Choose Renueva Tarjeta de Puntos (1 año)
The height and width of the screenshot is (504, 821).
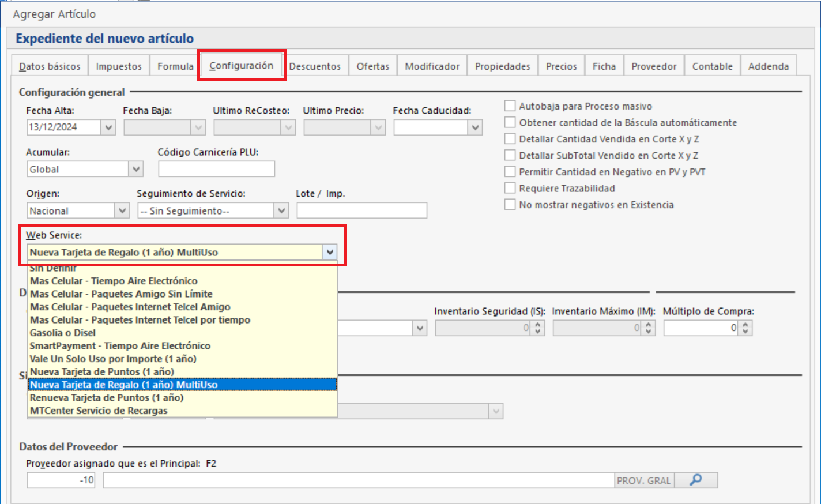click(182, 398)
